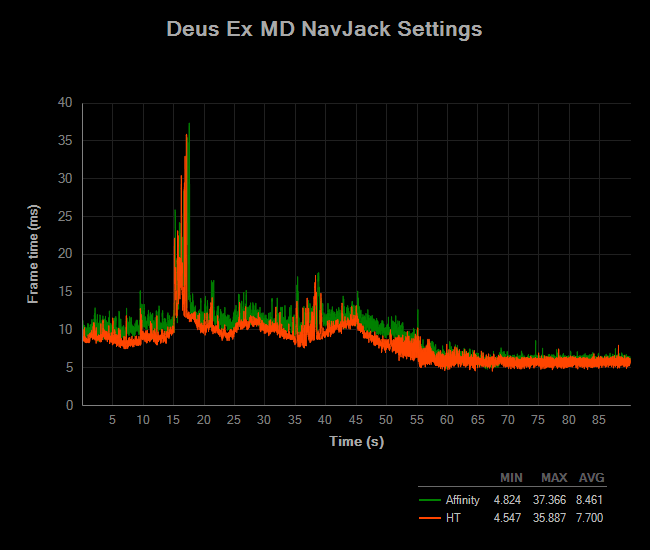650x550 pixels.
Task: Click the Affinity average value 8.461
Action: click(x=589, y=500)
